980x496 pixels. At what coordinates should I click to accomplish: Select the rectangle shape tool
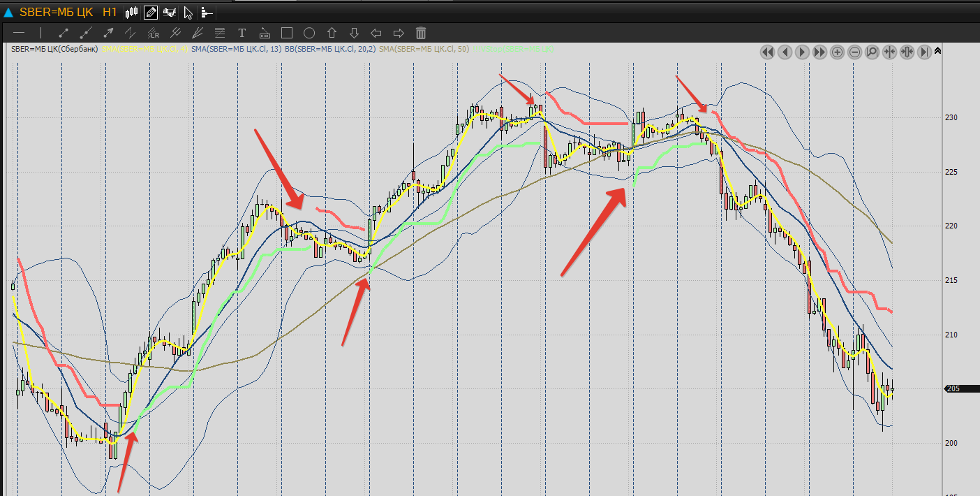click(287, 33)
